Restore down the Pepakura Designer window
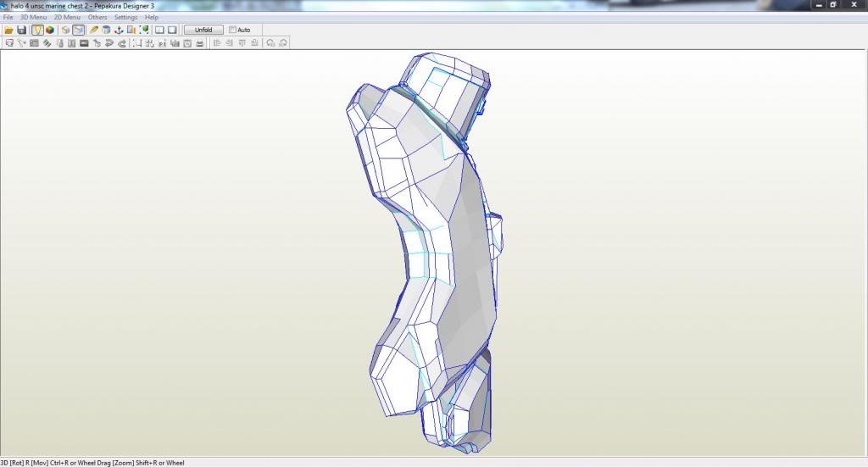Viewport: 868px width, 467px height. (833, 5)
